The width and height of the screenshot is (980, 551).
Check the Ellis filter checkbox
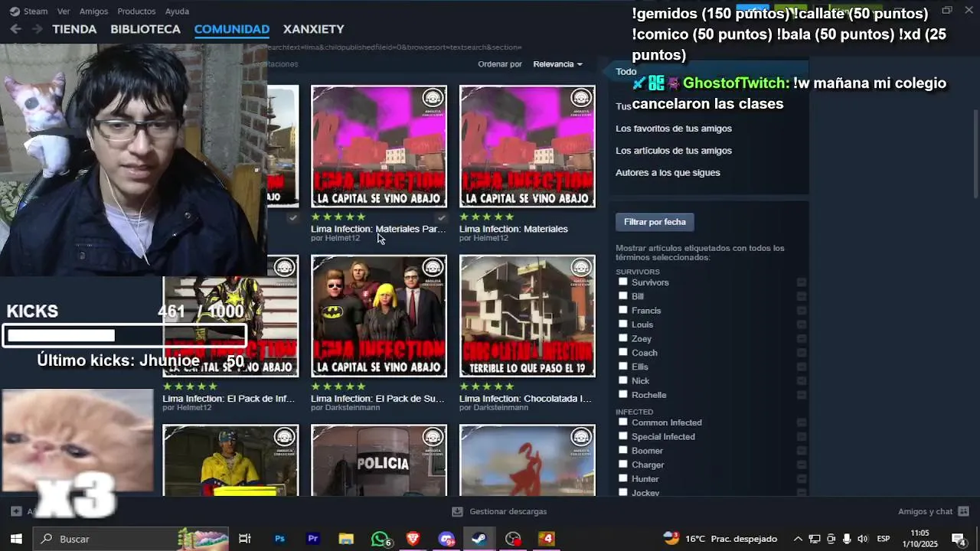click(623, 366)
